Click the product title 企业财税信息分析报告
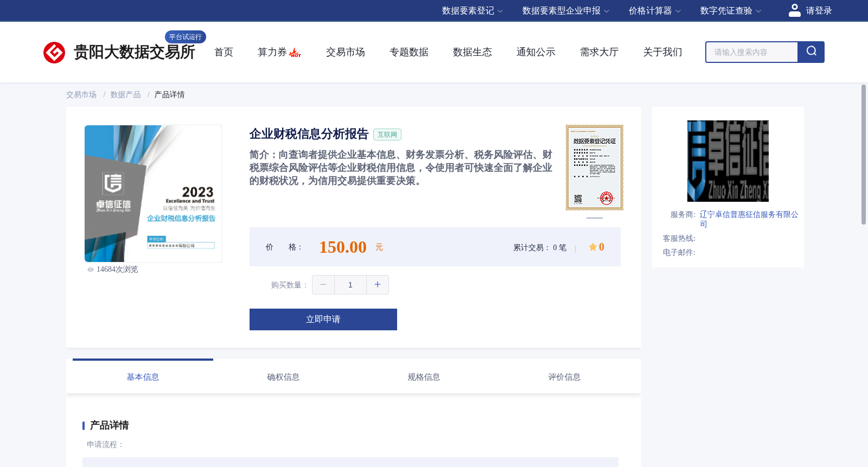Image resolution: width=868 pixels, height=467 pixels. 309,134
